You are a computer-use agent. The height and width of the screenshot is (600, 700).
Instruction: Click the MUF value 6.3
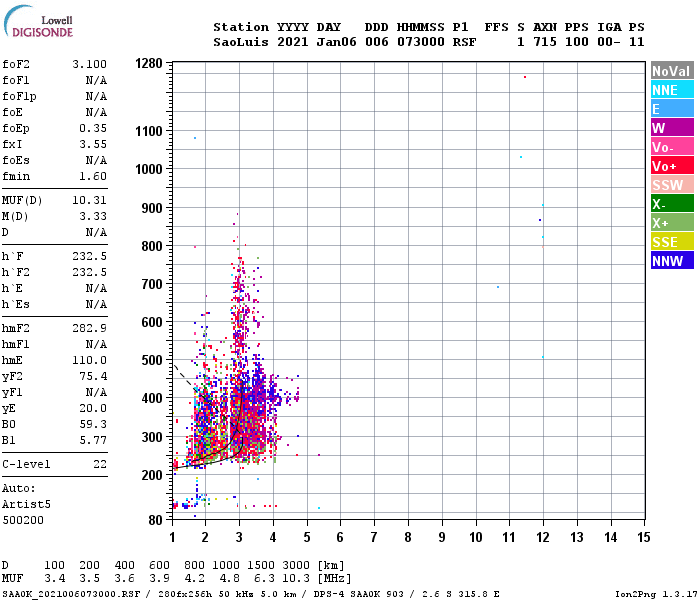264,578
